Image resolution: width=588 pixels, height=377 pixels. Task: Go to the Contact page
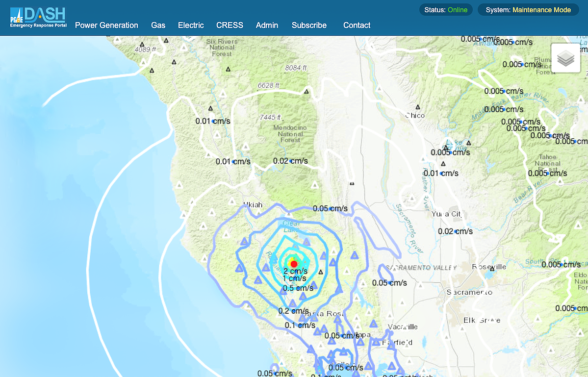tap(357, 25)
